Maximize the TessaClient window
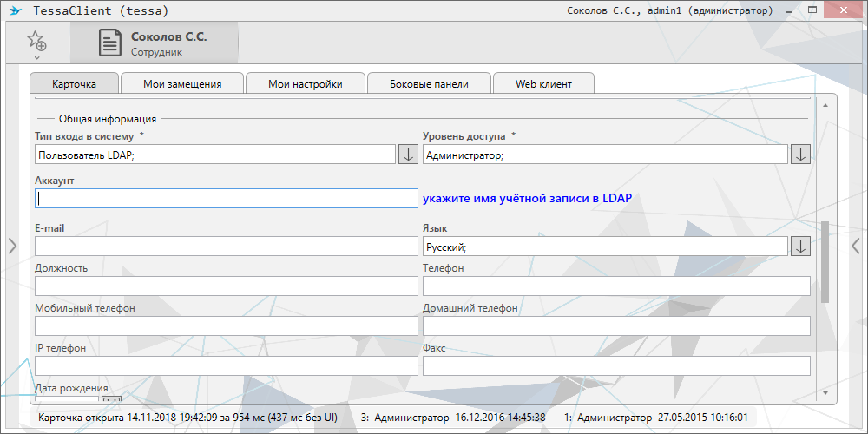The image size is (868, 434). 812,10
